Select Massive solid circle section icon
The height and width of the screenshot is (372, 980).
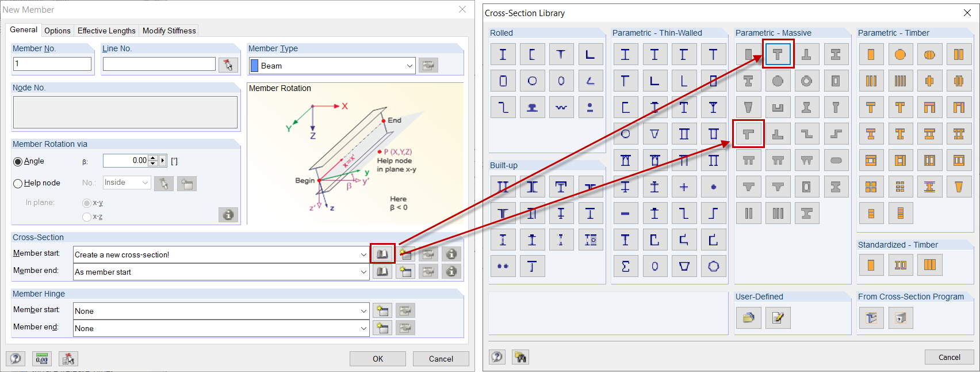coord(778,81)
